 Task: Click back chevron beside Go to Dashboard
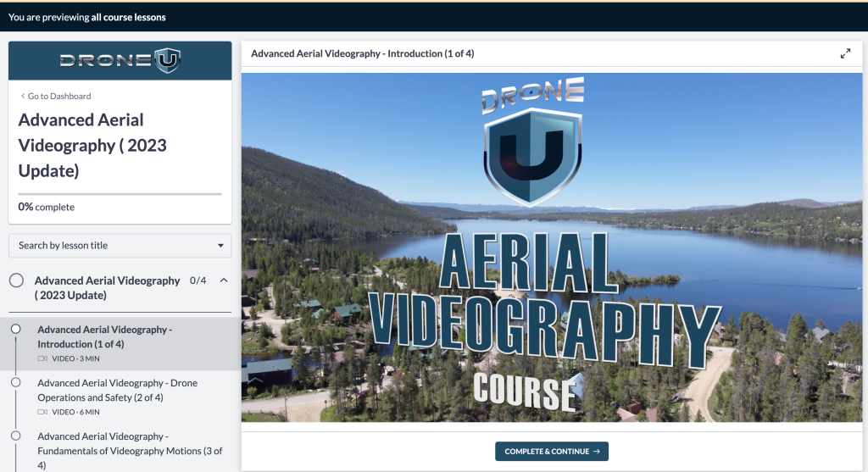click(x=23, y=96)
